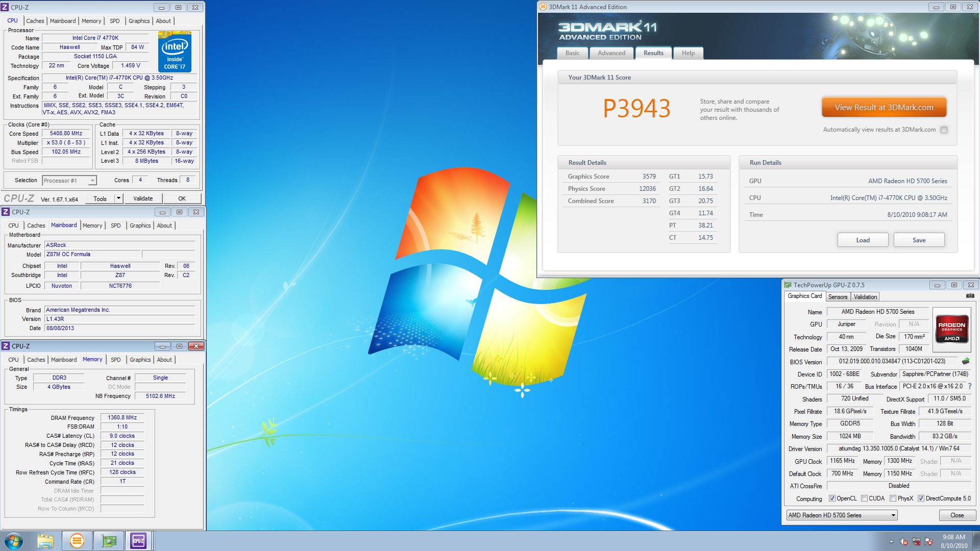The height and width of the screenshot is (551, 980).
Task: Click the Graphics Score 3579 value
Action: pyautogui.click(x=649, y=177)
